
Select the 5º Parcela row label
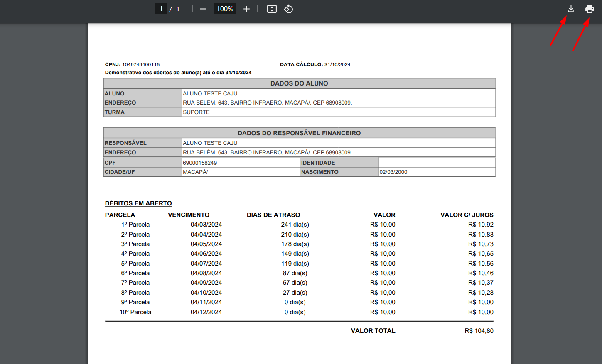coord(135,264)
